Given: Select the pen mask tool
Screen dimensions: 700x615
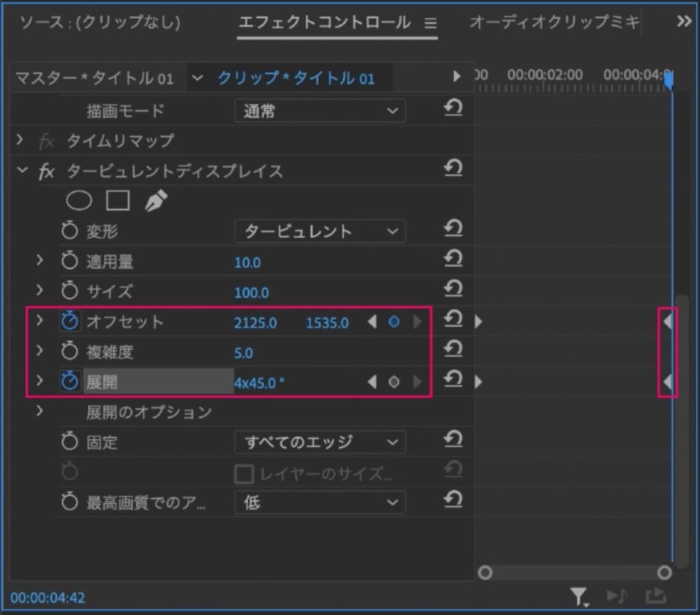Looking at the screenshot, I should coord(156,200).
